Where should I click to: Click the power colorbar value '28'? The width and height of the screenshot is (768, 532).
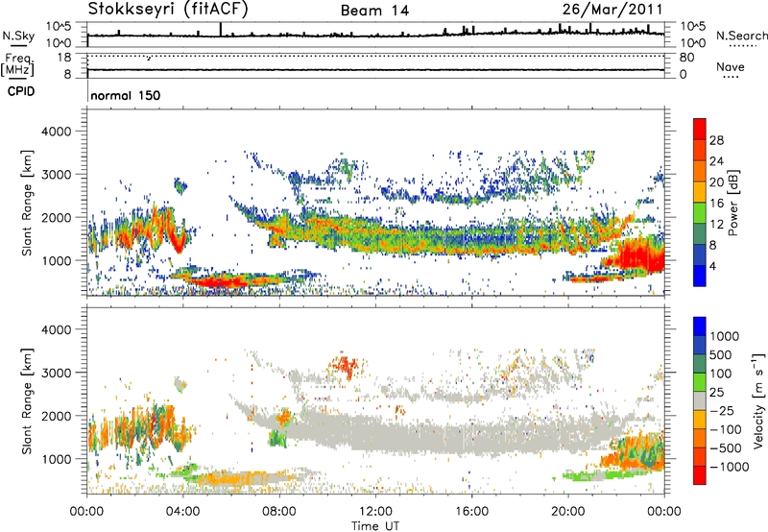point(716,140)
